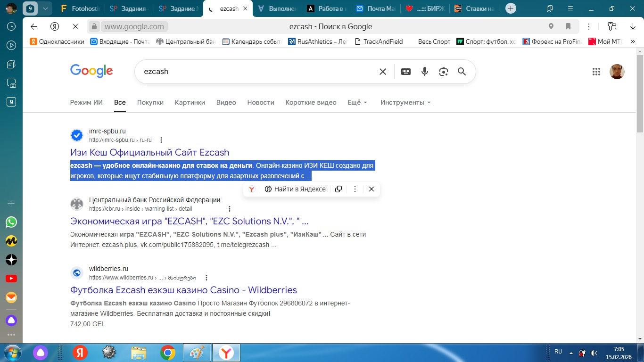
Task: Expand the Ещё search filter dropdown
Action: click(x=357, y=102)
